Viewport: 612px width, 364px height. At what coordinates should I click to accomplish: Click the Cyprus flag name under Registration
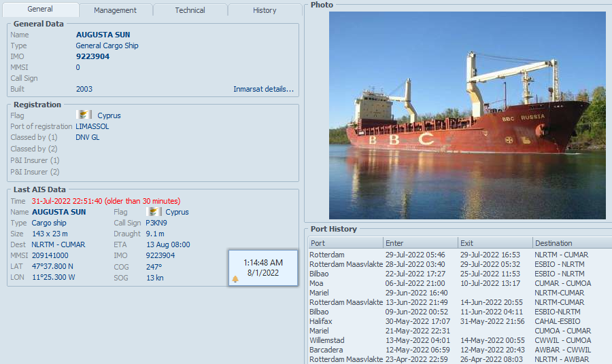click(x=109, y=115)
